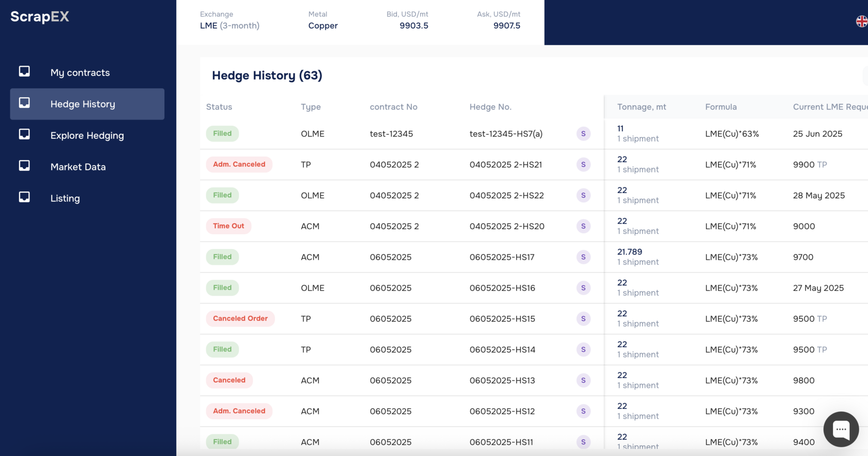This screenshot has height=456, width=868.
Task: Click the Listing sidebar icon
Action: (24, 197)
